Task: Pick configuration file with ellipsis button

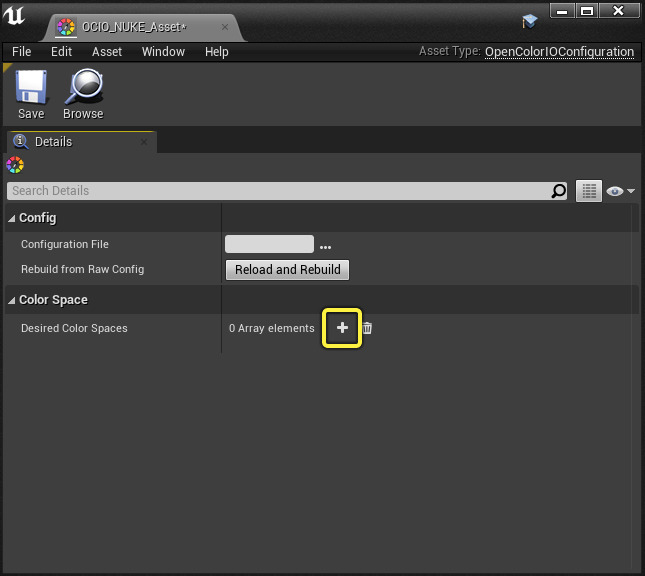Action: pyautogui.click(x=325, y=247)
